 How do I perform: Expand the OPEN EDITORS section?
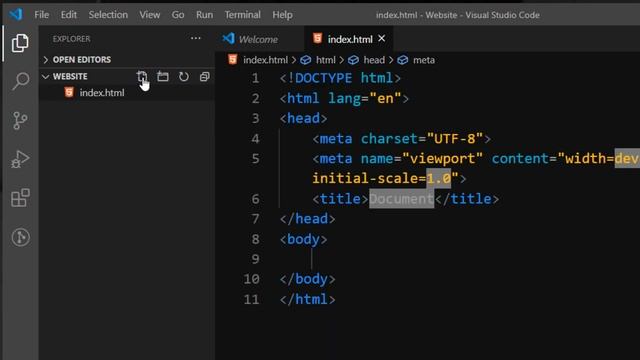(x=46, y=60)
